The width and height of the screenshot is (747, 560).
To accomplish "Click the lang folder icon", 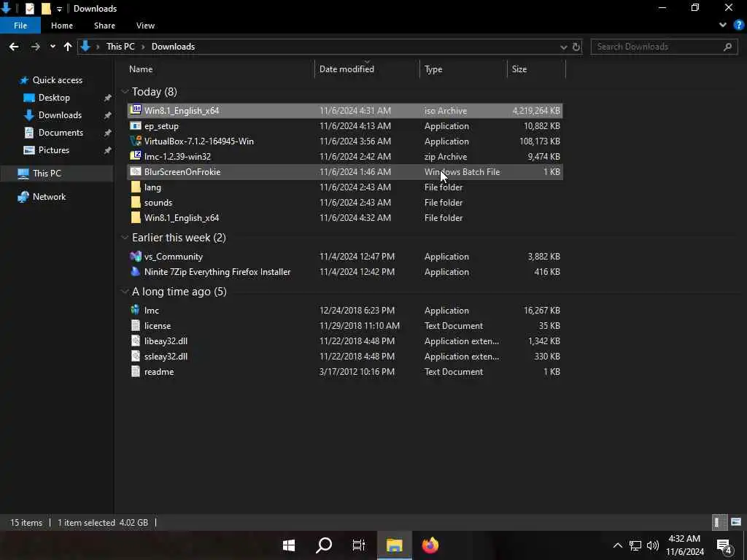I will click(136, 187).
